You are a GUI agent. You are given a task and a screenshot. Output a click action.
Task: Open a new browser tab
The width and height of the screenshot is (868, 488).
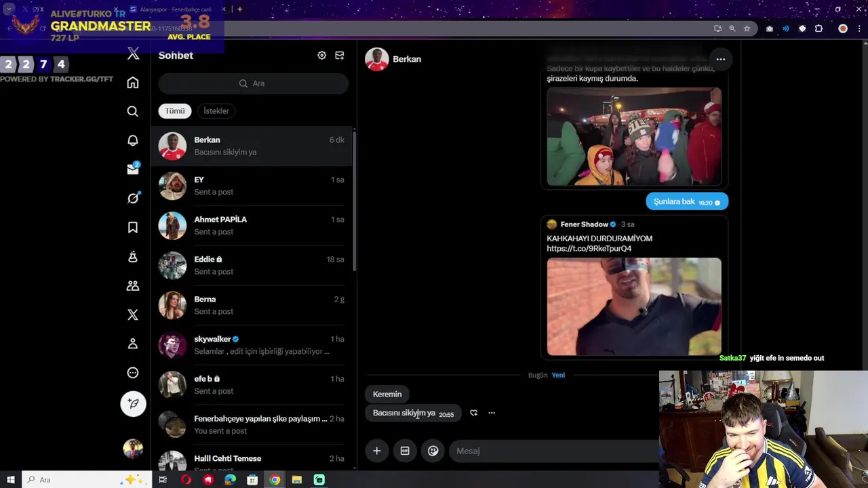coord(239,9)
